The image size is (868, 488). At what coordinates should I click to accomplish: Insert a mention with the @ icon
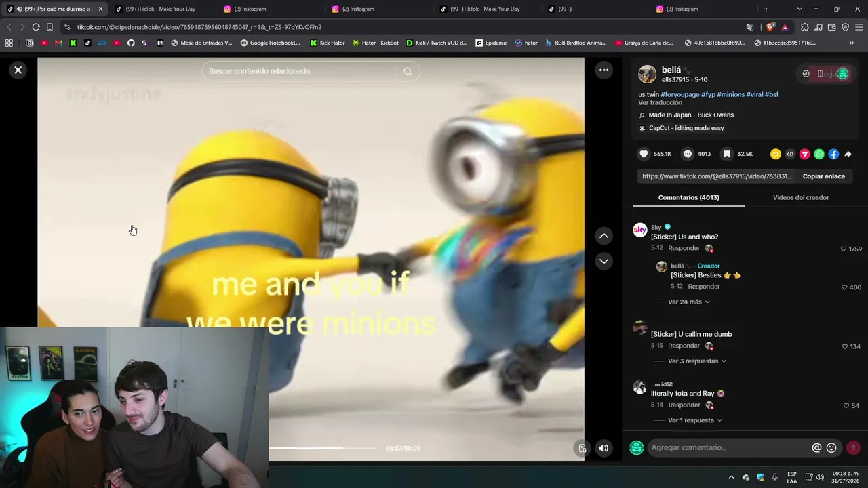tap(816, 447)
